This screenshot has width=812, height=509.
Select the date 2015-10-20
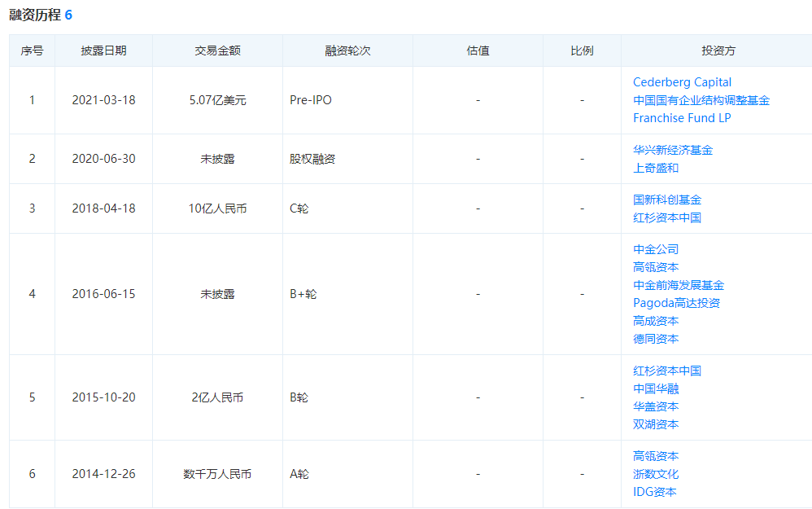tap(103, 397)
